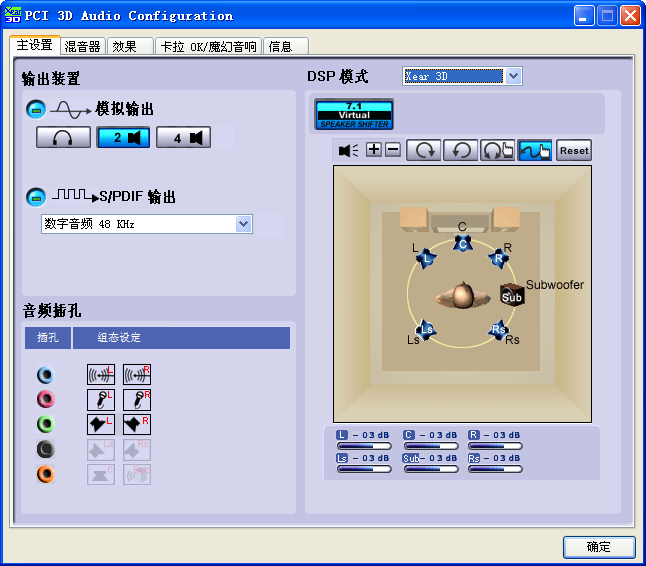Click the clockwise speaker rotation button
Screen dimensions: 646x566
pyautogui.click(x=423, y=151)
